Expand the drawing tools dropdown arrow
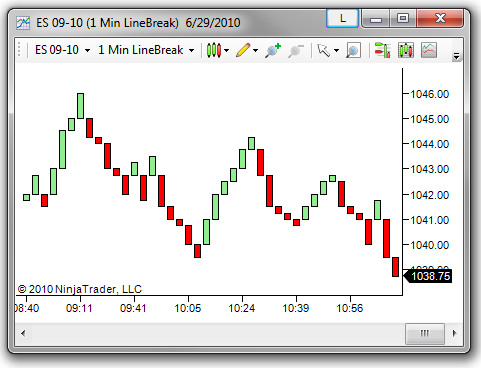Viewport: 481px width, 368px height. tap(256, 51)
